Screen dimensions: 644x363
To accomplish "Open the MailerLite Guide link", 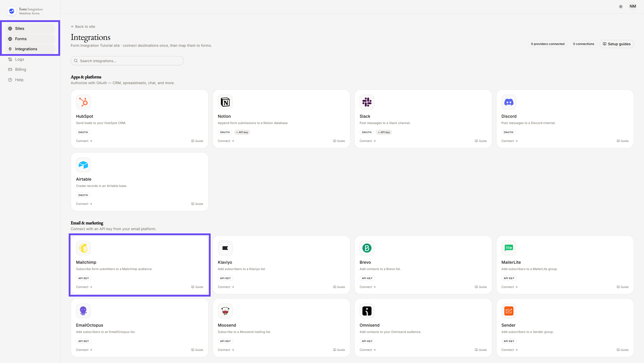I will point(623,287).
